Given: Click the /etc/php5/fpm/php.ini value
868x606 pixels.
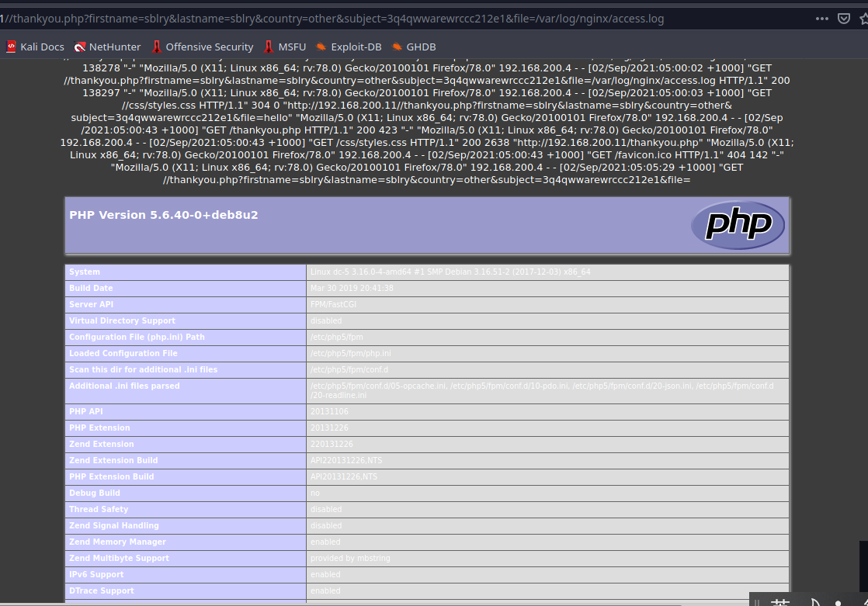Looking at the screenshot, I should point(350,353).
